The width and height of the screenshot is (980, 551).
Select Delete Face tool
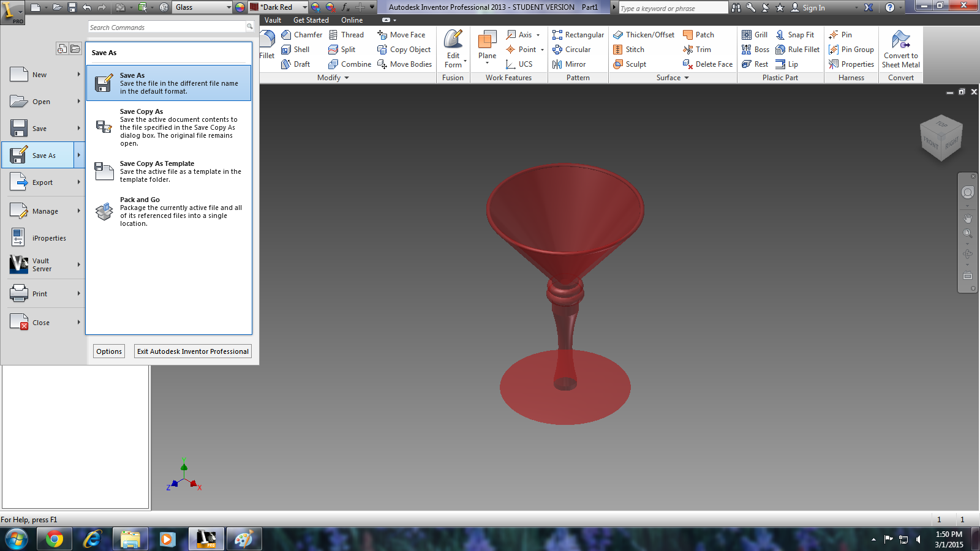pyautogui.click(x=707, y=64)
